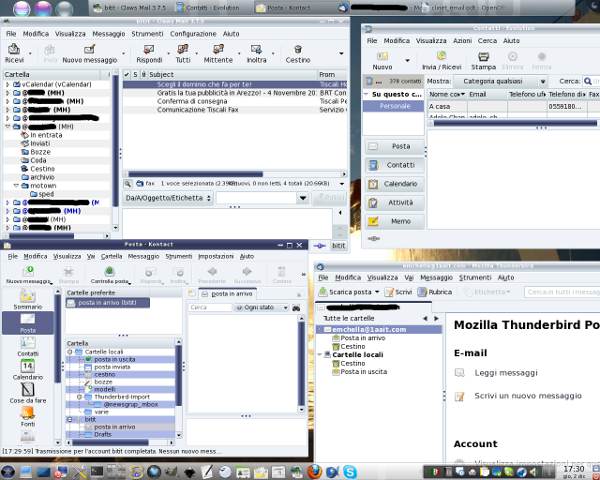Click Claws Mail quick search text field
Image resolution: width=600 pixels, height=480 pixels.
pyautogui.click(x=257, y=198)
